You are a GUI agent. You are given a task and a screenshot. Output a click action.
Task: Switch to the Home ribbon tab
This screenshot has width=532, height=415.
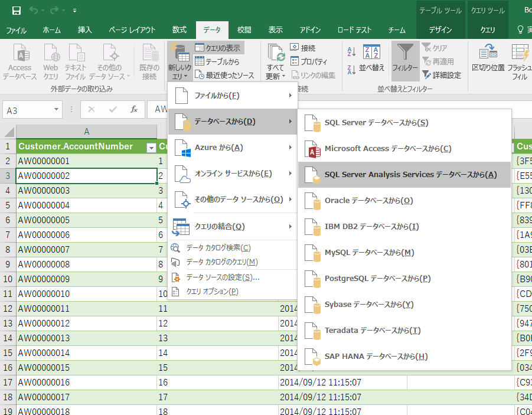click(51, 30)
